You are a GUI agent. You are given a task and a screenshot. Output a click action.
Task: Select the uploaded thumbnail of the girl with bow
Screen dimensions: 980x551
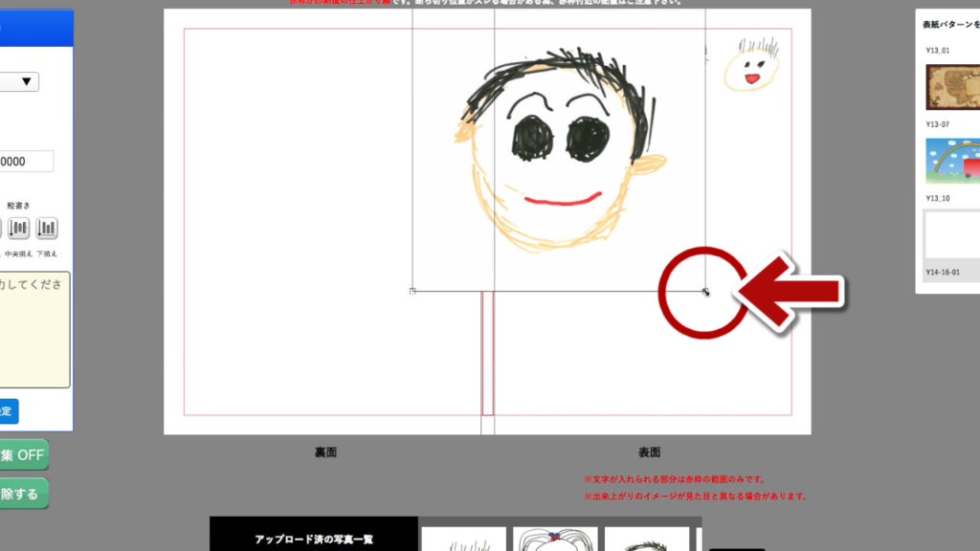click(556, 540)
